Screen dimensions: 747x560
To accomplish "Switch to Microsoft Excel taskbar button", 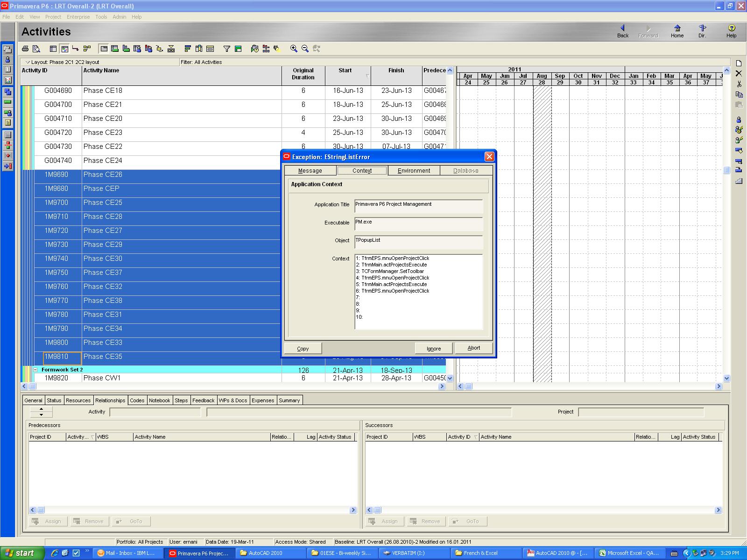I will (x=629, y=553).
